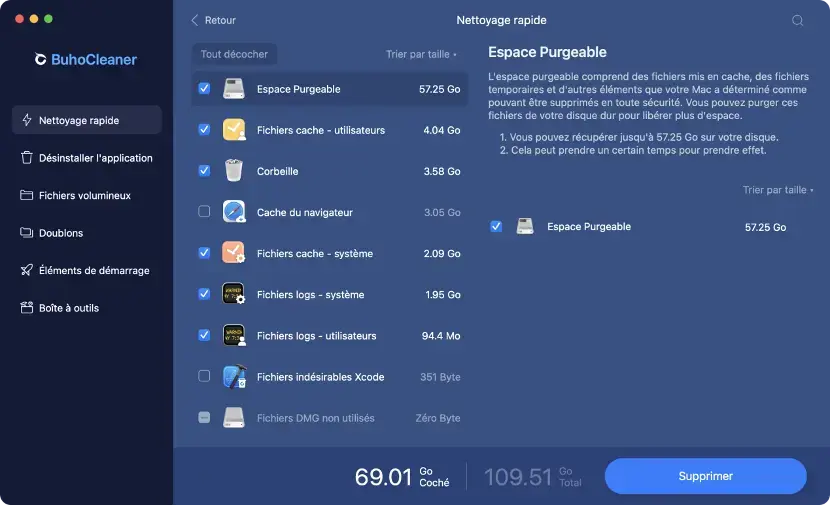Click the Doublons duplicate folders icon
Image resolution: width=830 pixels, height=506 pixels.
26,233
